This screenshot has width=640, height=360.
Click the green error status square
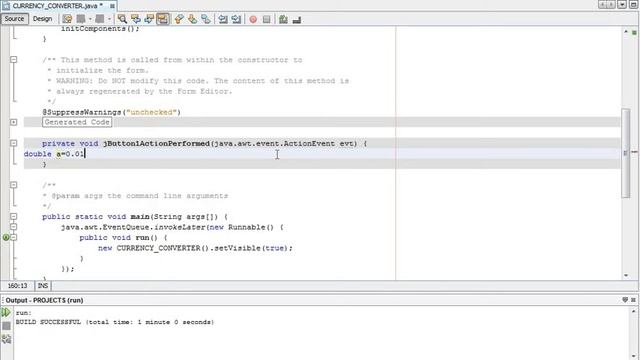click(x=634, y=32)
